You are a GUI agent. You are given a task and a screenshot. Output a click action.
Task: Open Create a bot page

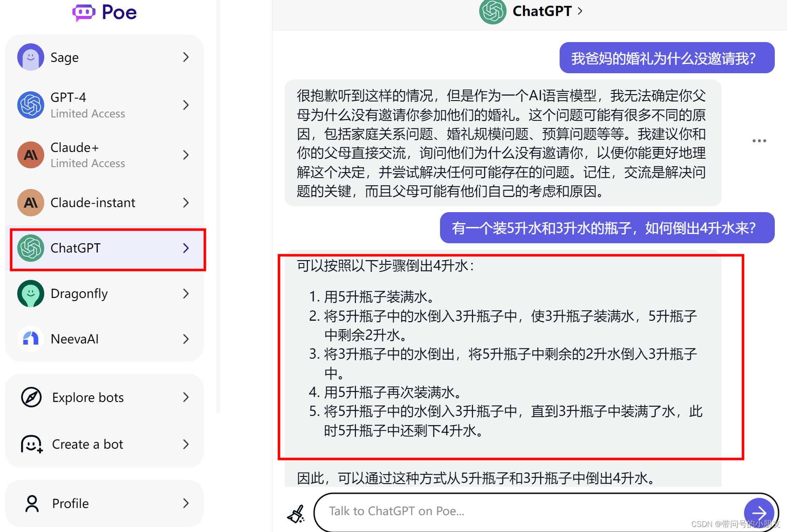pyautogui.click(x=104, y=444)
